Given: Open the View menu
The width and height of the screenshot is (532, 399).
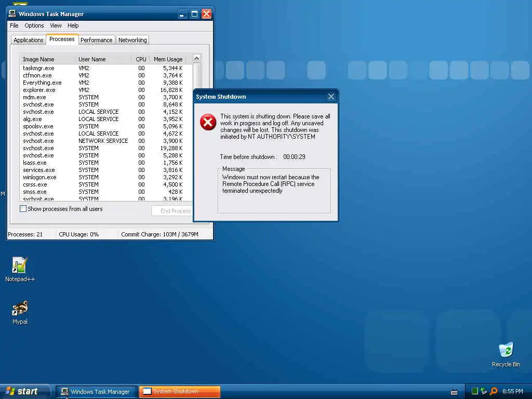Looking at the screenshot, I should [56, 25].
